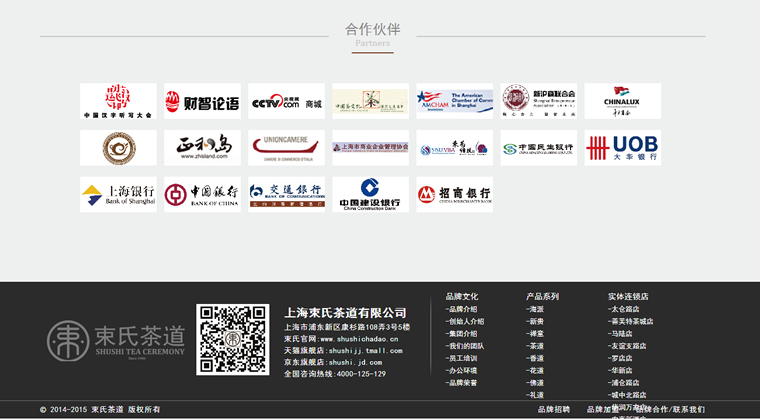Screen dimensions: 760x419
Task: Go to 我们的团队 page link
Action: pos(465,346)
